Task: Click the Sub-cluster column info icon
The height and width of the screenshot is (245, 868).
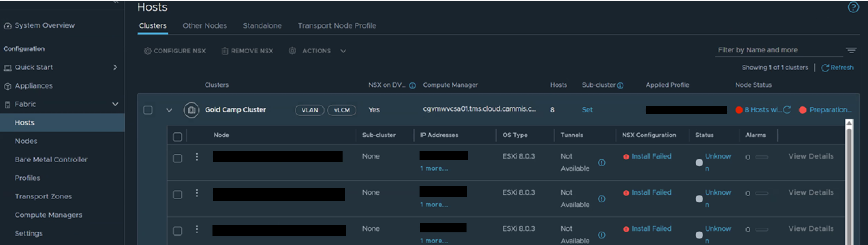Action: pos(620,86)
